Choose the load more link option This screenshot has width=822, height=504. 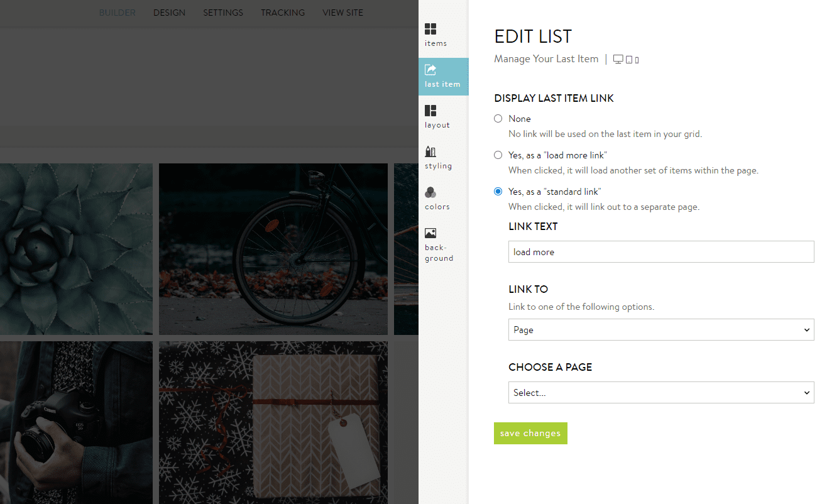(498, 155)
